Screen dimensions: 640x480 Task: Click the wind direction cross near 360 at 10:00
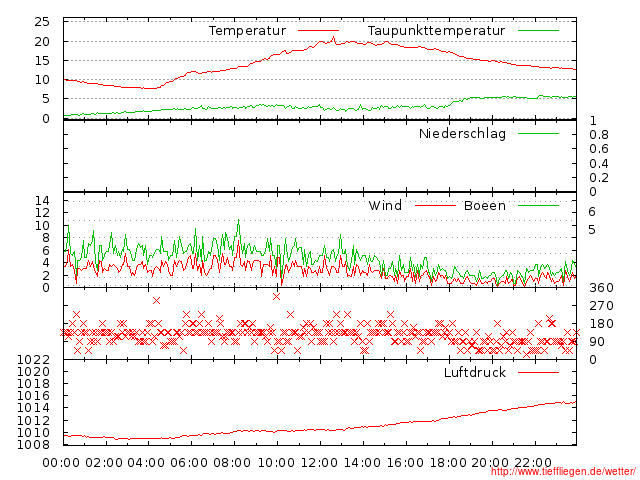coord(277,296)
